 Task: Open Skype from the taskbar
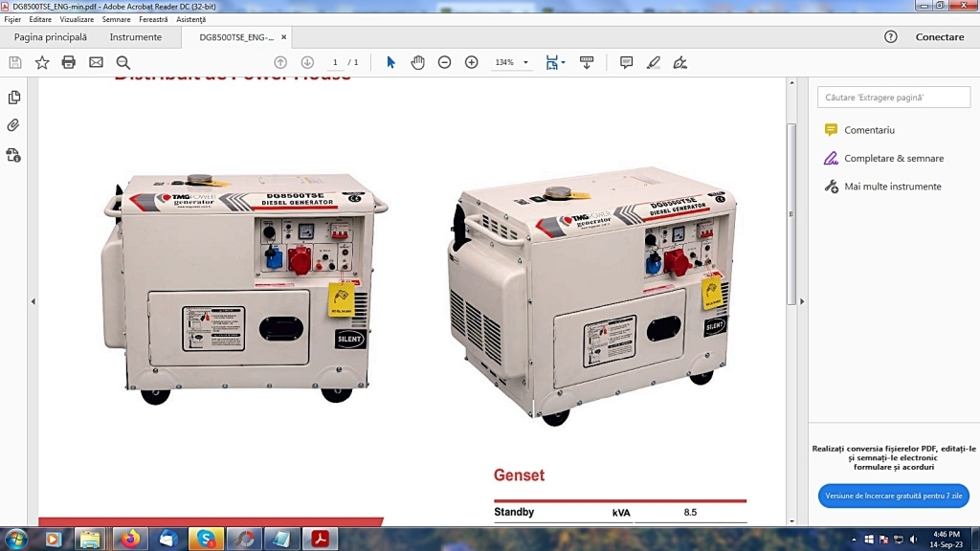(x=206, y=540)
